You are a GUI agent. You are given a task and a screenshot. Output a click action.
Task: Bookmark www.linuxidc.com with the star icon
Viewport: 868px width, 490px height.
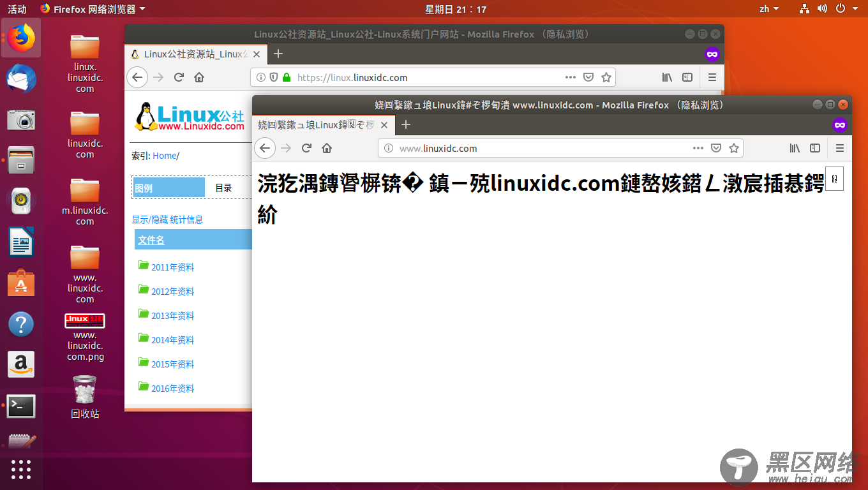734,148
